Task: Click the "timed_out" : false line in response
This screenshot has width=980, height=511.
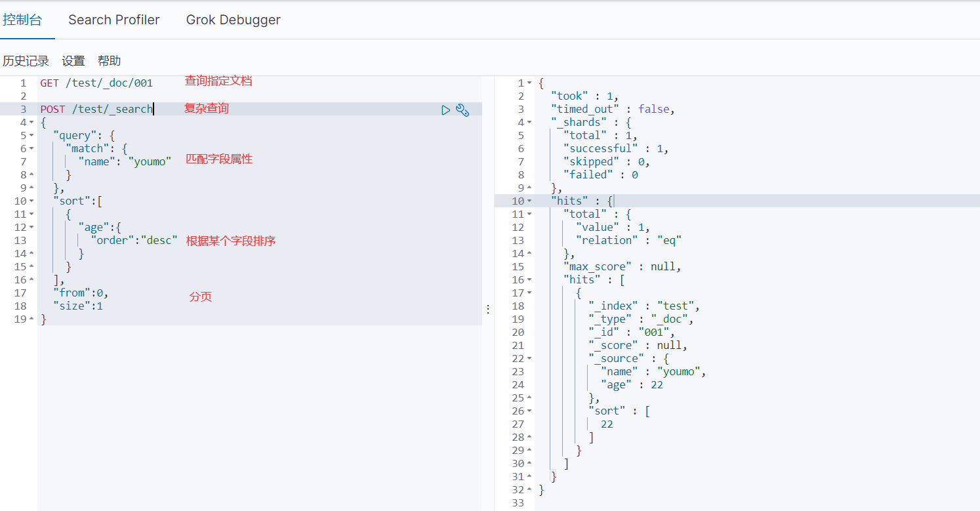Action: coord(613,110)
